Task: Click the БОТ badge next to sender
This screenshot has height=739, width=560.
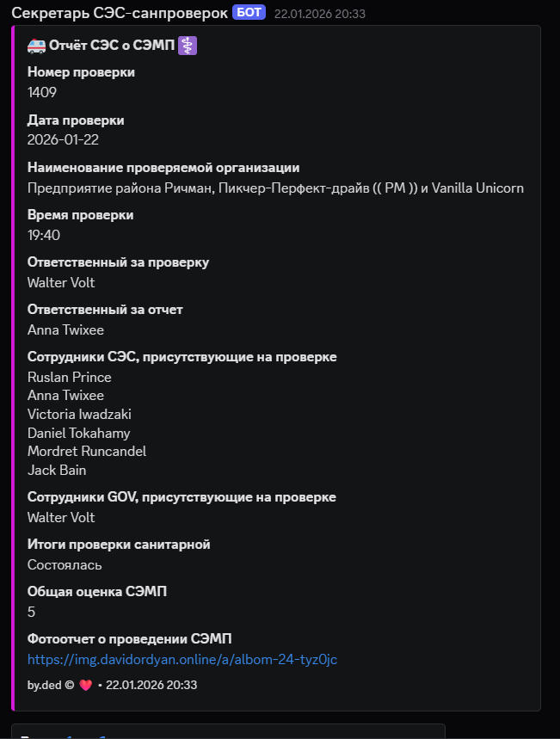Action: (x=249, y=13)
